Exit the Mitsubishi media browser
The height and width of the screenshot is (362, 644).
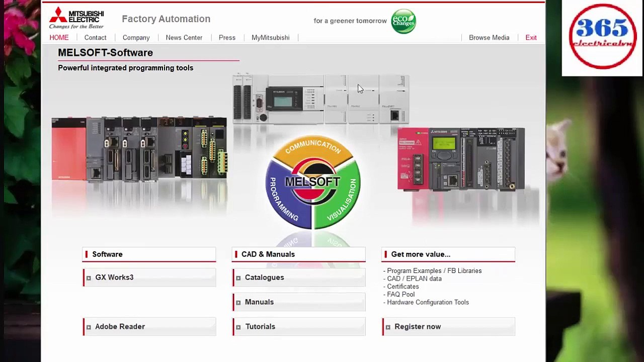pos(531,38)
